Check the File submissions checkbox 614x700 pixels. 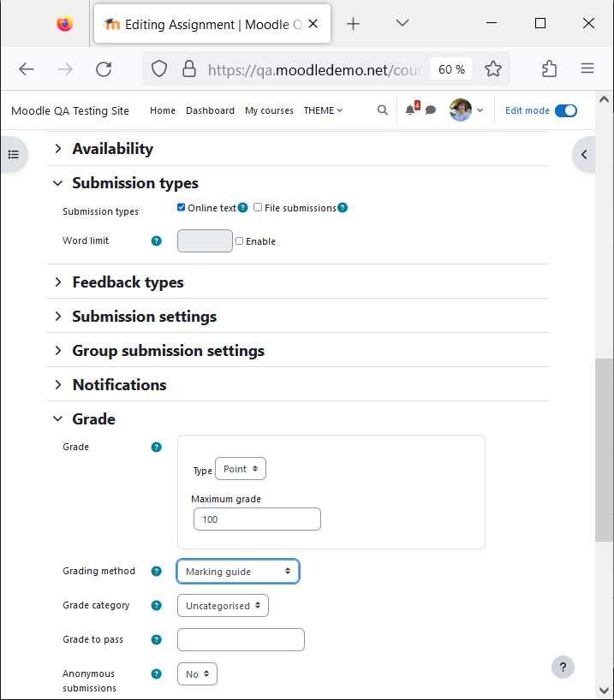click(x=258, y=207)
